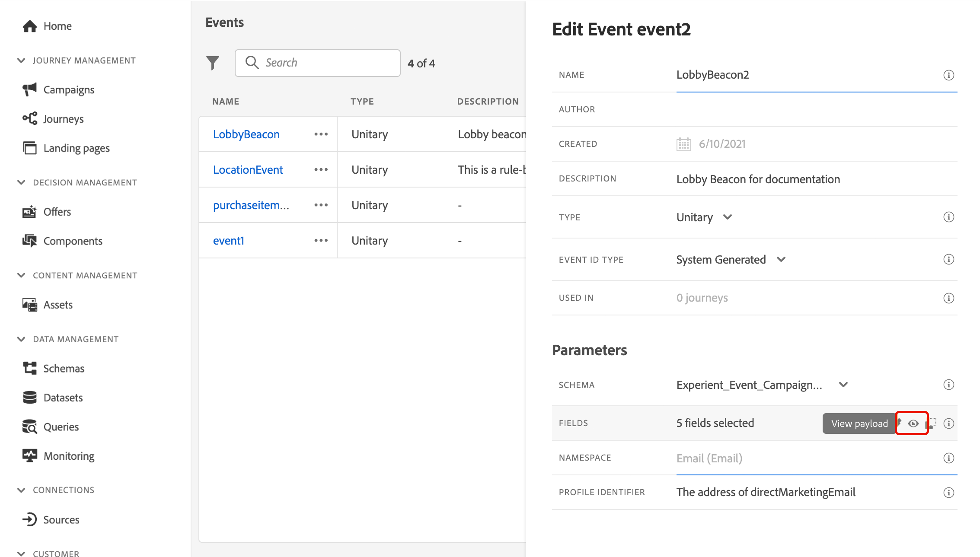This screenshot has height=557, width=980.
Task: Click the info icon beside the Name field
Action: point(948,75)
